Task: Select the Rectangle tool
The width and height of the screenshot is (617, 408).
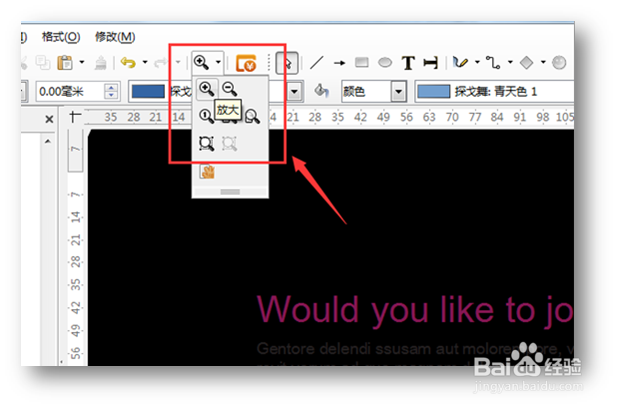Action: coord(362,63)
